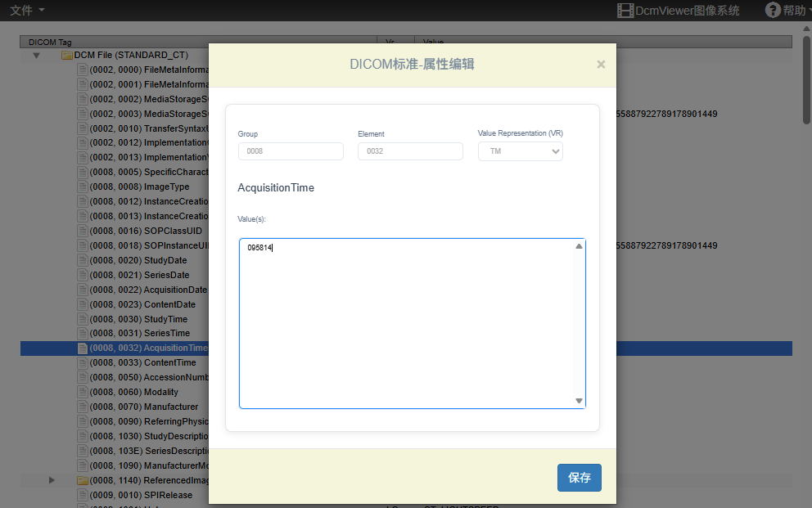
Task: Click the document icon beside Modality
Action: pyautogui.click(x=82, y=392)
